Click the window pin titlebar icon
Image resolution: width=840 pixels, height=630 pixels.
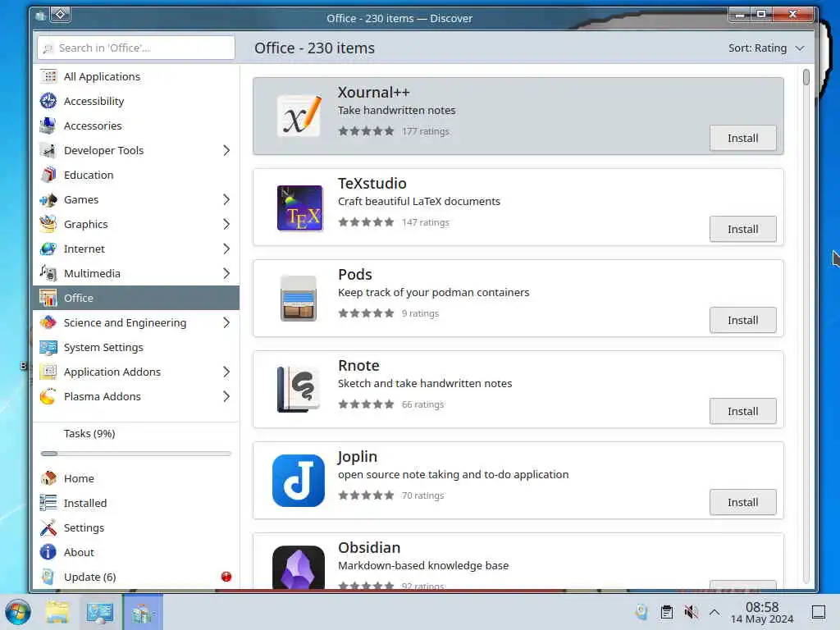pyautogui.click(x=61, y=15)
